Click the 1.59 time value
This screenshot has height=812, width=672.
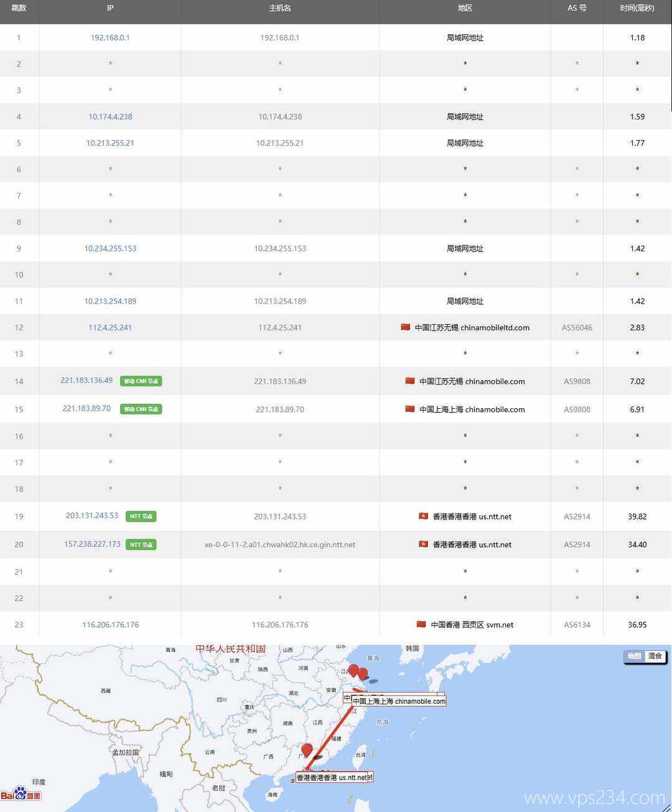coord(637,116)
